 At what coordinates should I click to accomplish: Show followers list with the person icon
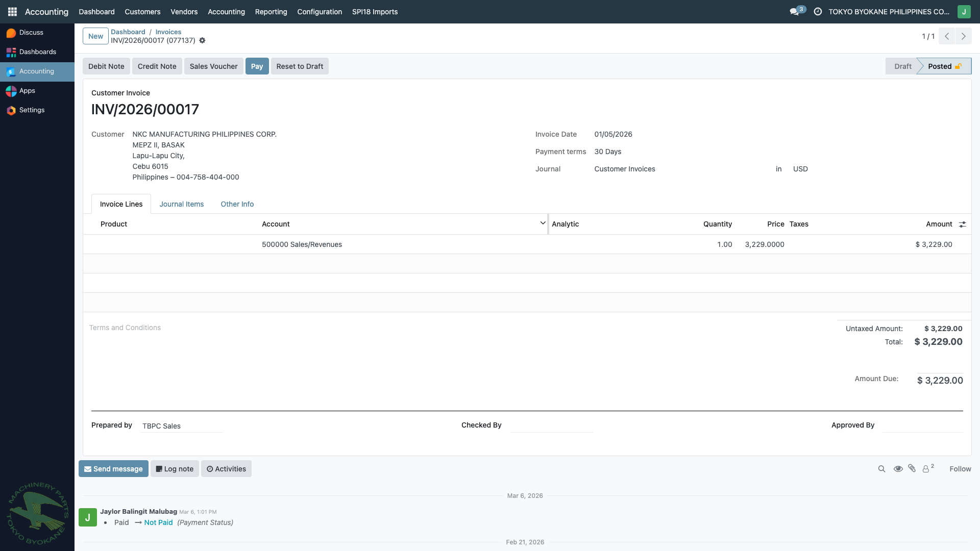[x=926, y=469]
